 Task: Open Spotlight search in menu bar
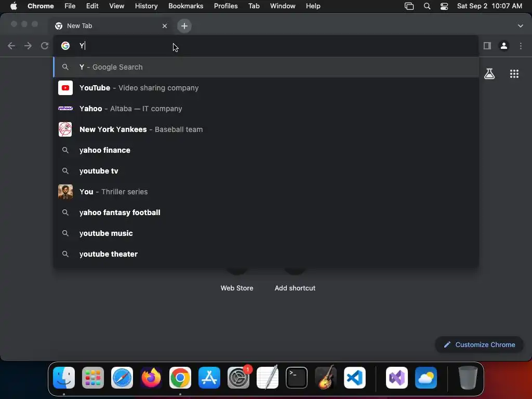tap(427, 6)
